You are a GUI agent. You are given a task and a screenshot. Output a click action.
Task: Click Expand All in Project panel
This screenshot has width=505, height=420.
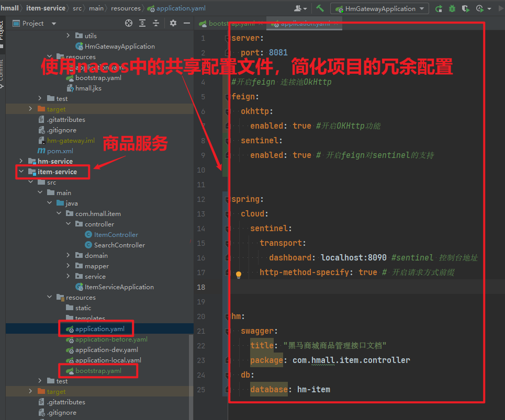click(142, 23)
